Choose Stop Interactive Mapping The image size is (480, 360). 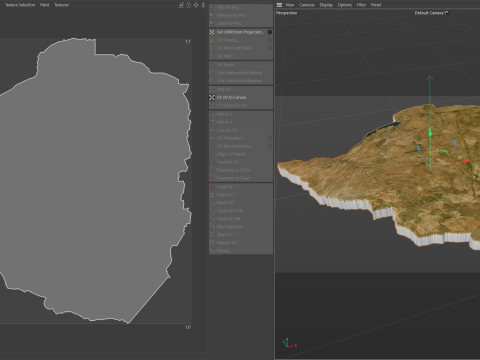click(241, 81)
